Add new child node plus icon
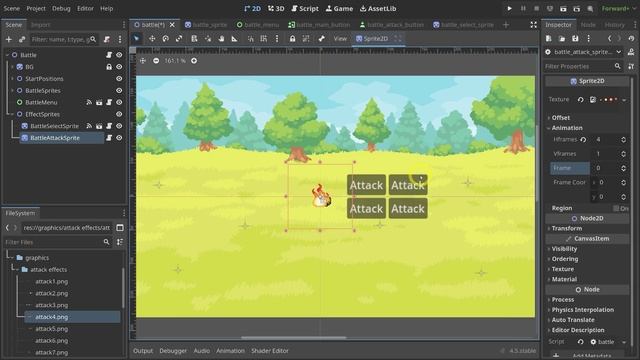The image size is (640, 360). (9, 39)
